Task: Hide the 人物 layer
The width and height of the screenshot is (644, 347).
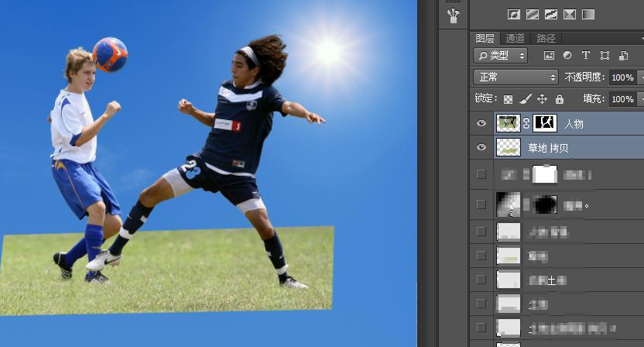Action: click(x=481, y=123)
